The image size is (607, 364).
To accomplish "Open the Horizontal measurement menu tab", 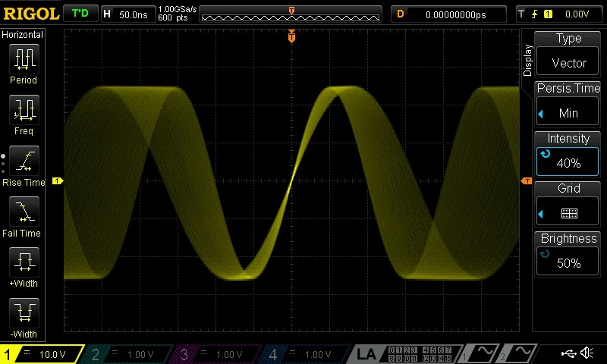I will tap(23, 35).
